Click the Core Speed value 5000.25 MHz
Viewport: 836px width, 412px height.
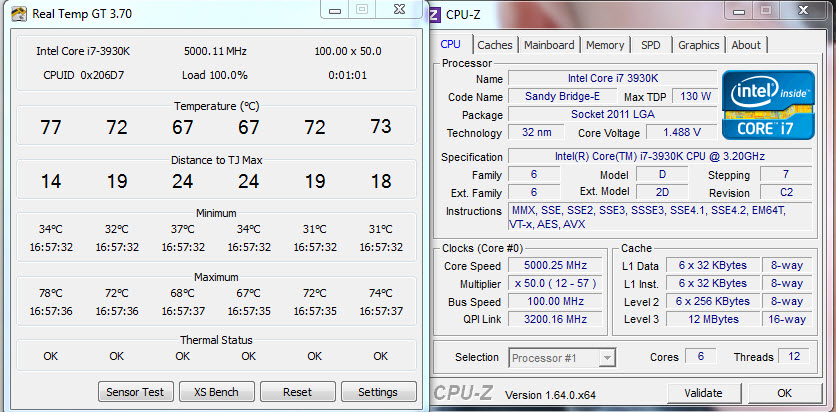(x=555, y=265)
